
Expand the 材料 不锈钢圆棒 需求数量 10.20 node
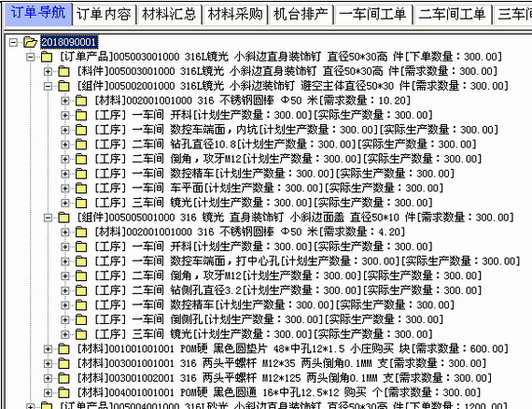tap(65, 101)
